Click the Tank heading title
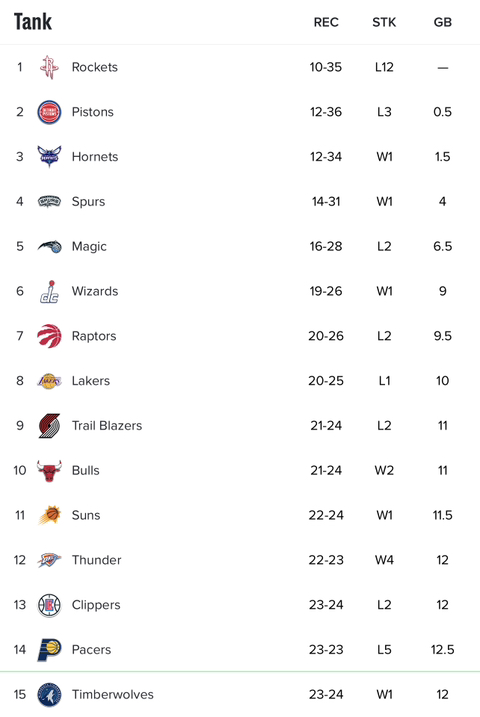The width and height of the screenshot is (480, 717). tap(33, 21)
